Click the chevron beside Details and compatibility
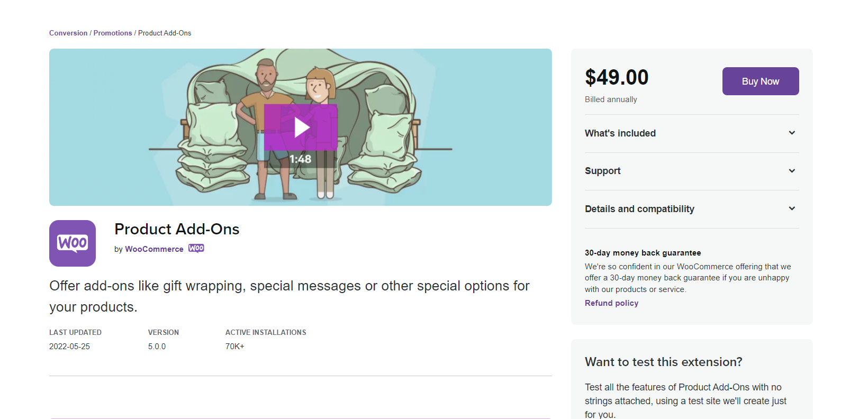 coord(792,208)
